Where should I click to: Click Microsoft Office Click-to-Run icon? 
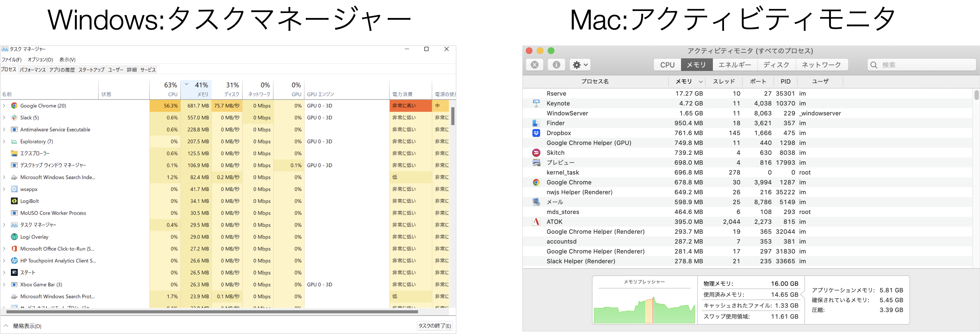(x=14, y=249)
